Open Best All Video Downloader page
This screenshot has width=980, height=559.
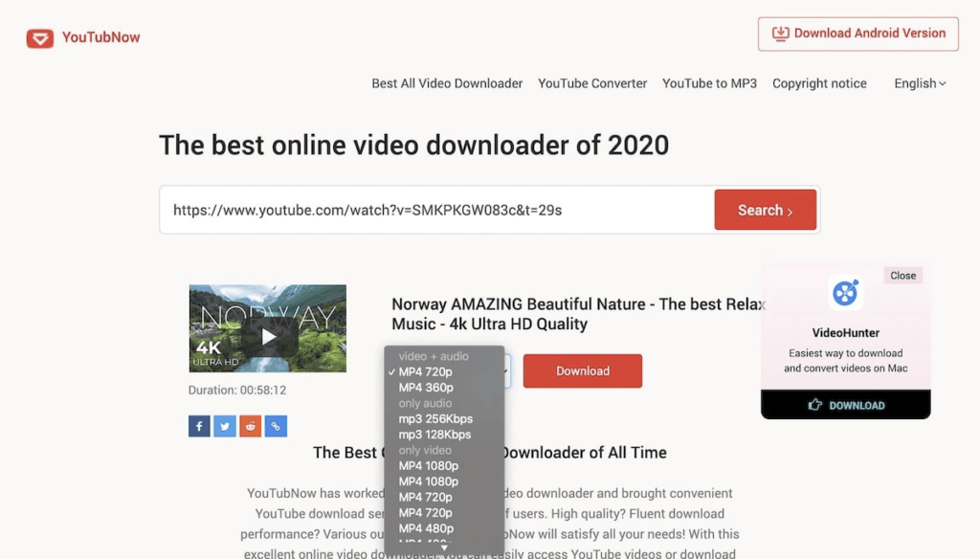447,83
